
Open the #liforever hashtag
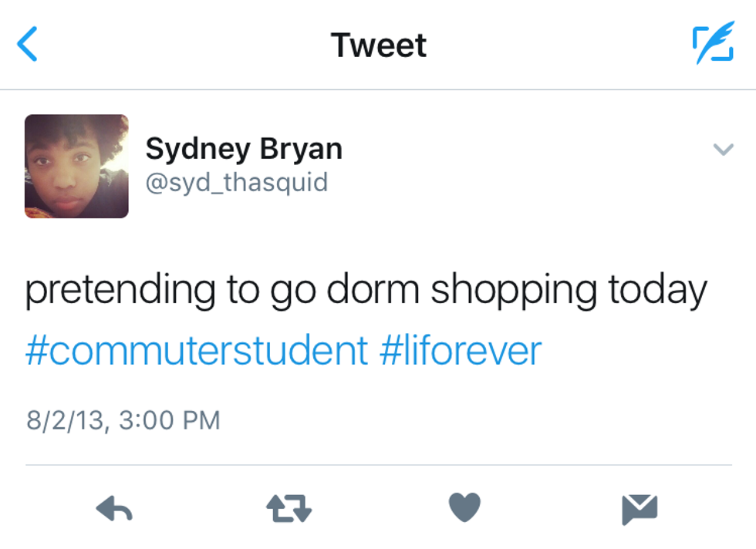click(461, 351)
